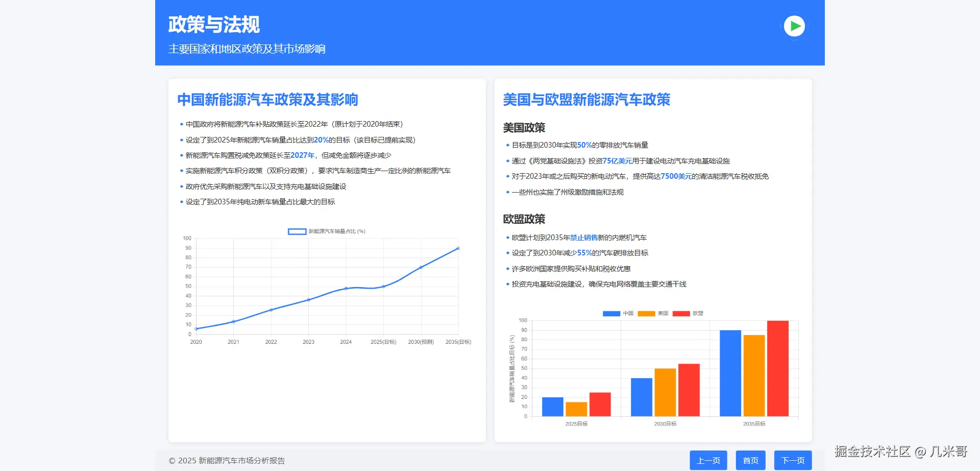Viewport: 980px width, 471px height.
Task: Click the 2035目标 bar chart axis label
Action: (x=754, y=424)
